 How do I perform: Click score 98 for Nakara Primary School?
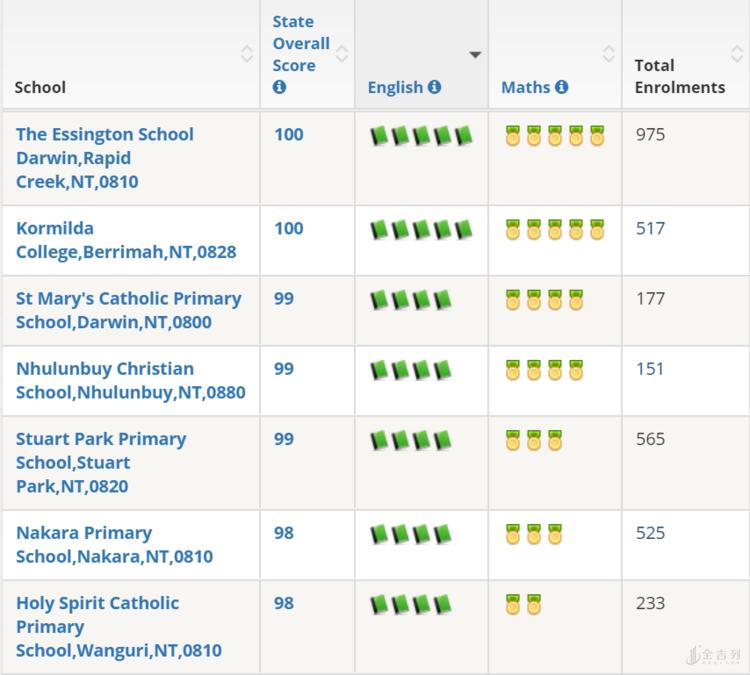284,533
